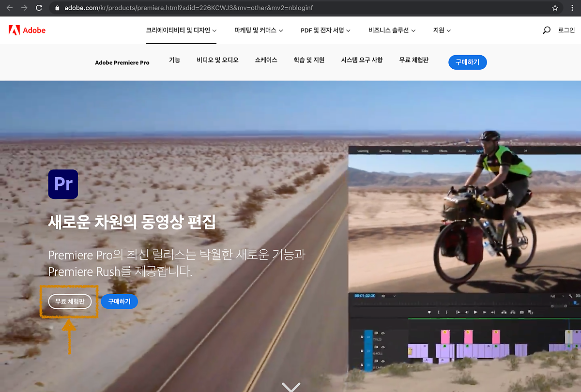The width and height of the screenshot is (581, 392).
Task: Open the 학습 및 지원 tab
Action: (x=309, y=60)
